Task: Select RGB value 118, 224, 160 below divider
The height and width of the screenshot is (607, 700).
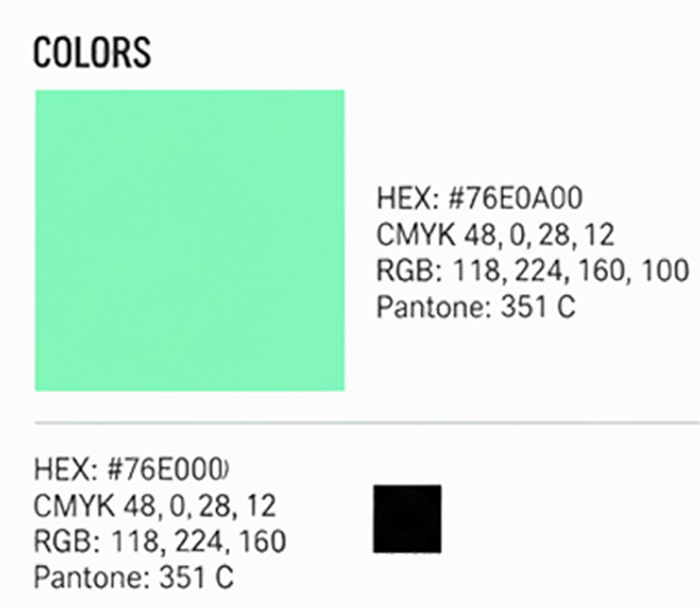Action: [199, 542]
